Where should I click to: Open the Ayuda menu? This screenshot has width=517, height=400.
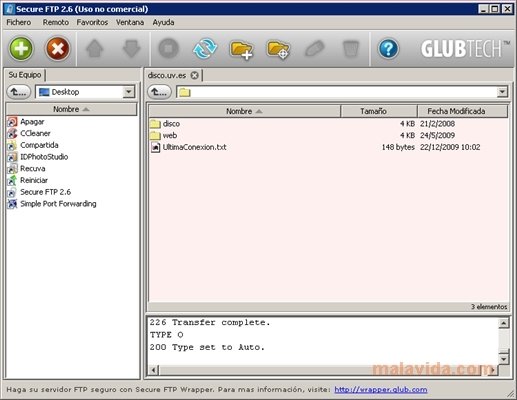163,22
